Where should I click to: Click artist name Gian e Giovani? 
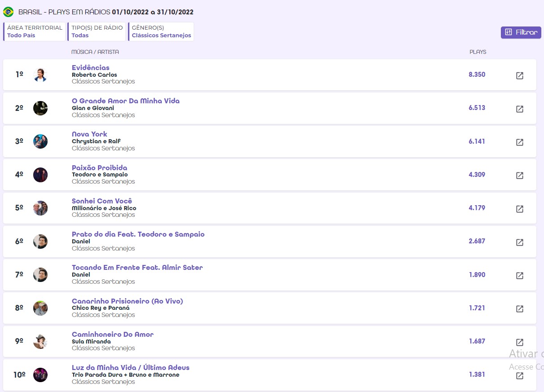(x=93, y=108)
